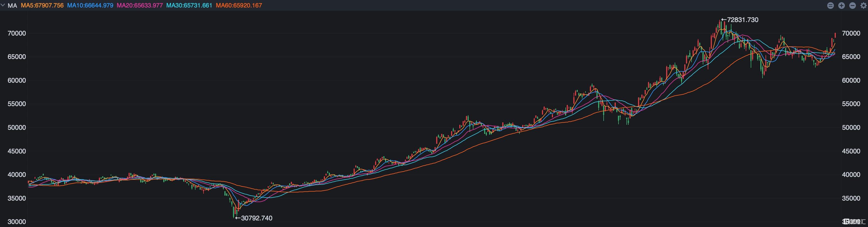Select the MA5:67907.756 legend value
This screenshot has width=868, height=227.
point(42,6)
